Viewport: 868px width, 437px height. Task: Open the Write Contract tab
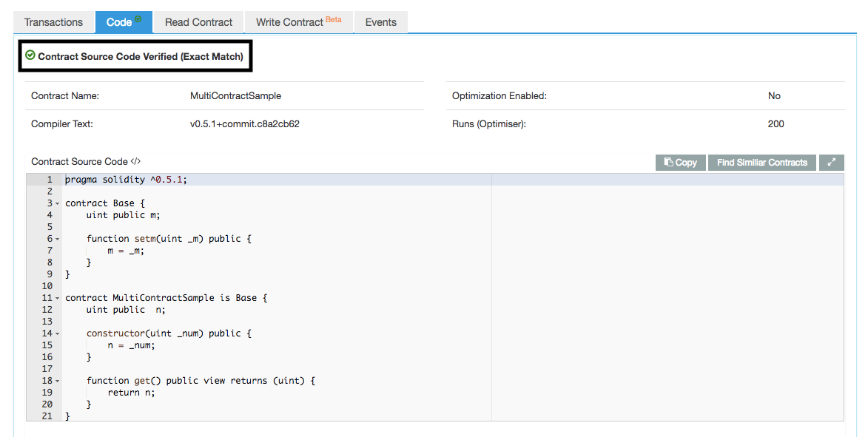pos(292,22)
